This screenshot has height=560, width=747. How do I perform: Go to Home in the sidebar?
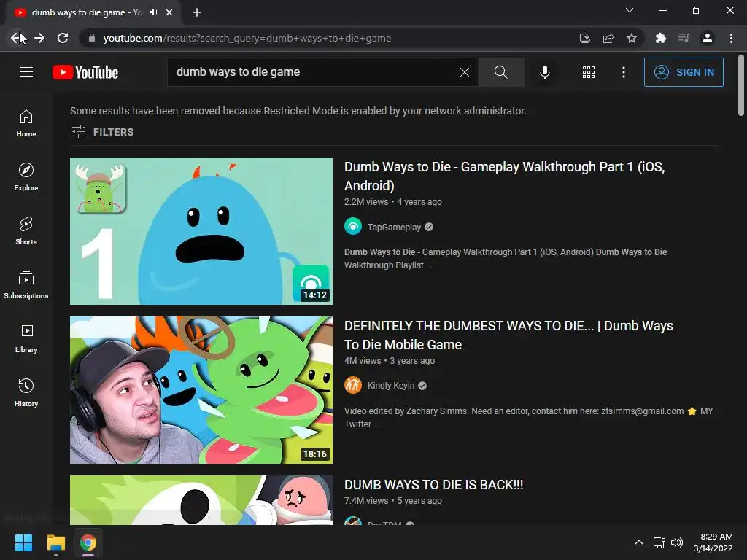click(26, 123)
